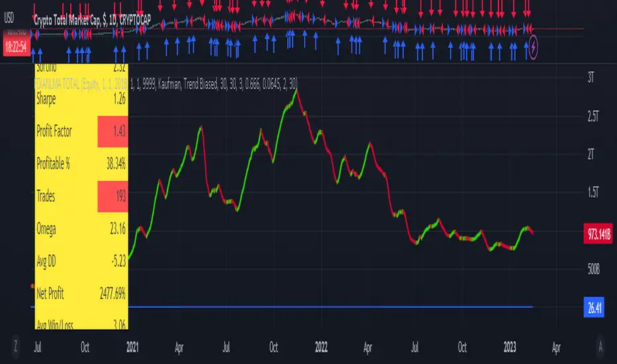The image size is (617, 364).
Task: Select the 2022 label on time axis
Action: tap(321, 347)
